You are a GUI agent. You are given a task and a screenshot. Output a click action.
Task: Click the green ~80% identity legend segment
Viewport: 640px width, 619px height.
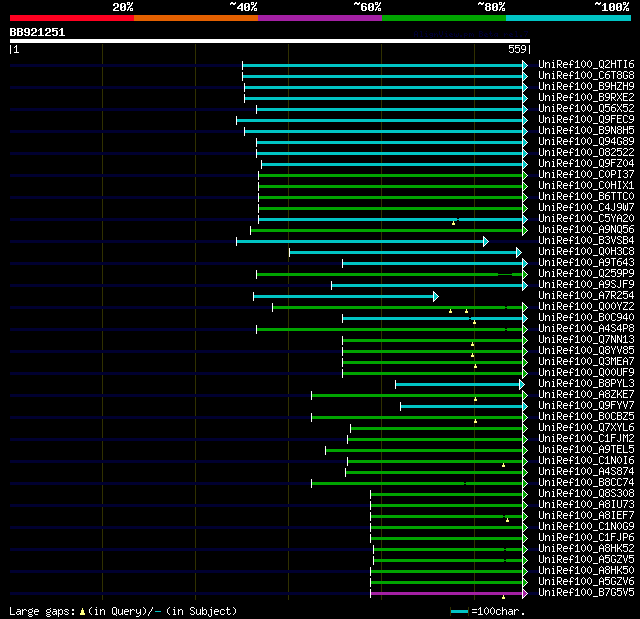(444, 18)
